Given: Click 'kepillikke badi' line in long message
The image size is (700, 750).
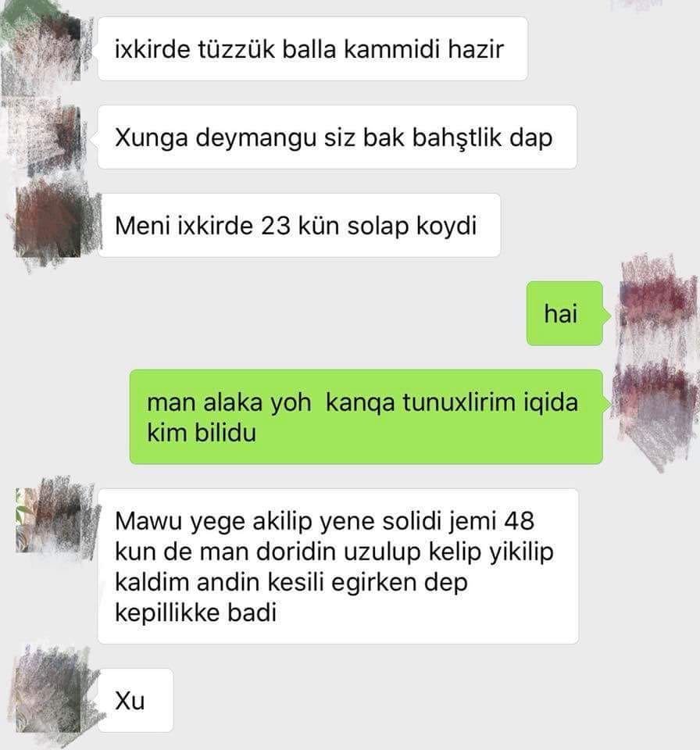Looking at the screenshot, I should pos(195,612).
